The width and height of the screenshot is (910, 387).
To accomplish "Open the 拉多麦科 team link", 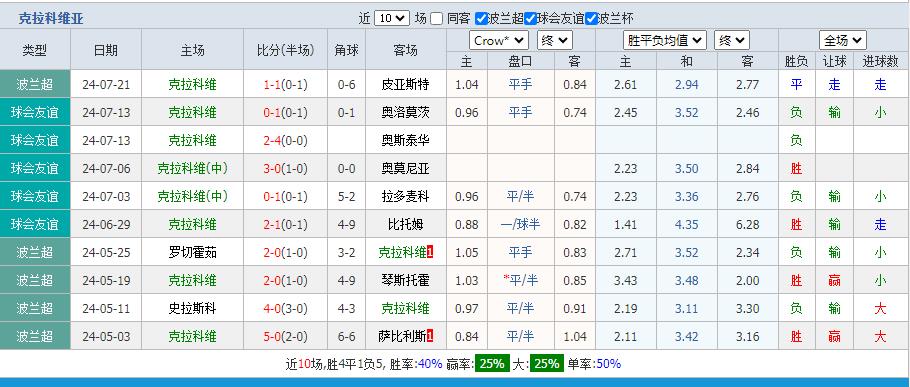I will [406, 196].
